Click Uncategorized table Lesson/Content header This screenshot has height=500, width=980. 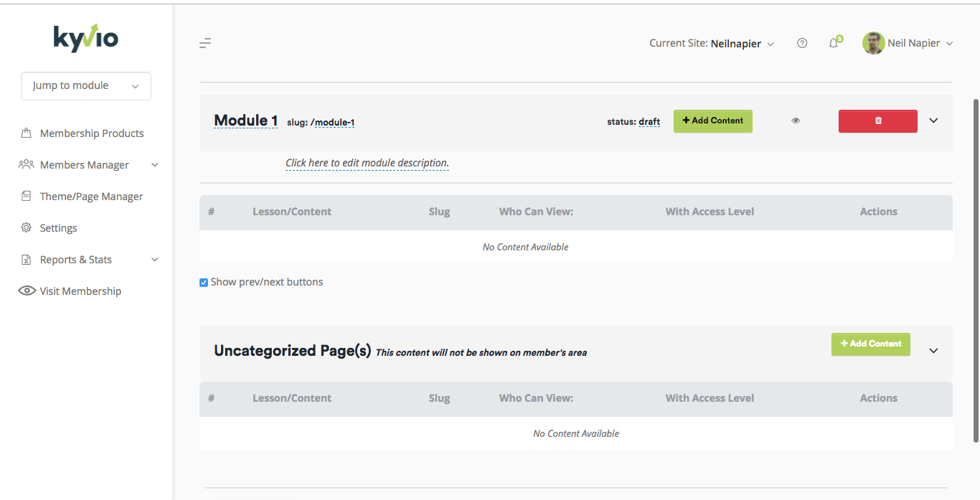point(292,398)
